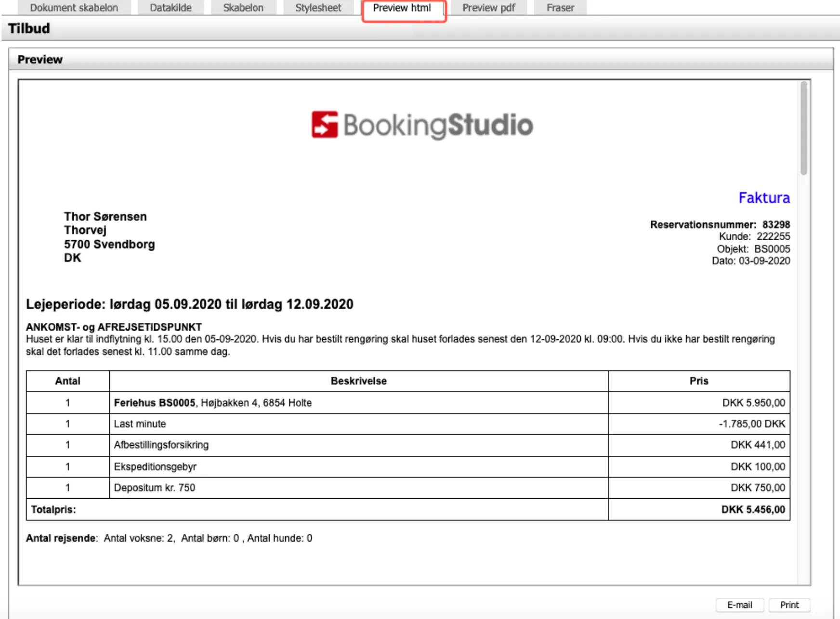
Task: Click the Last minute row description
Action: (x=140, y=424)
